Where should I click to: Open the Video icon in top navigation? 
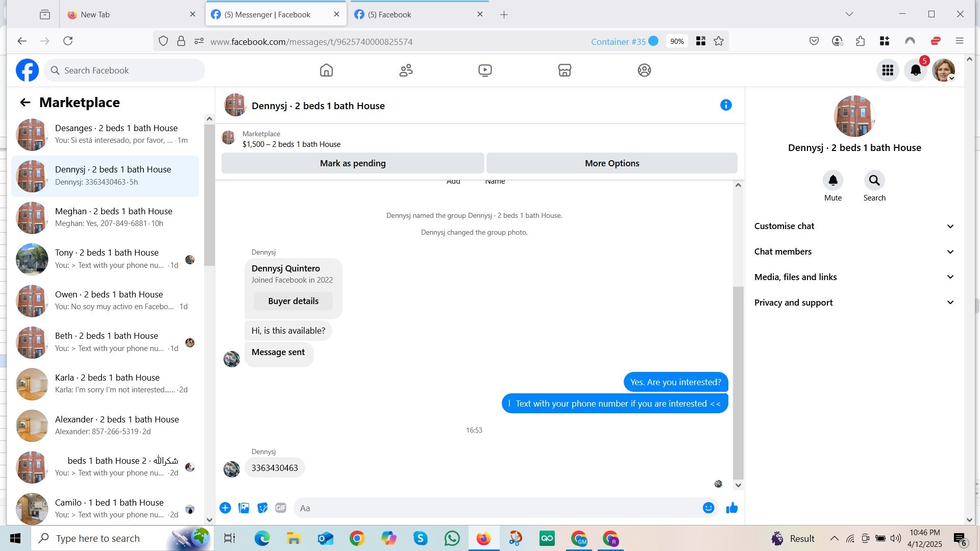[x=485, y=70]
